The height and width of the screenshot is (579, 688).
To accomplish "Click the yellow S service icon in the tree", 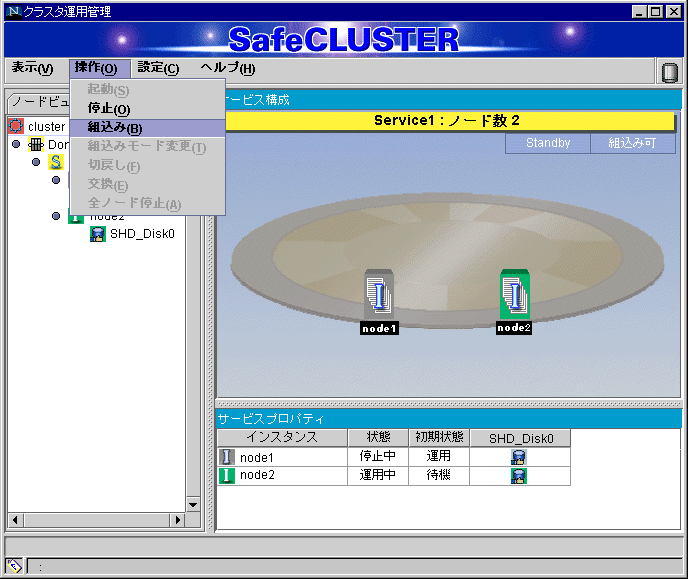I will click(x=56, y=162).
